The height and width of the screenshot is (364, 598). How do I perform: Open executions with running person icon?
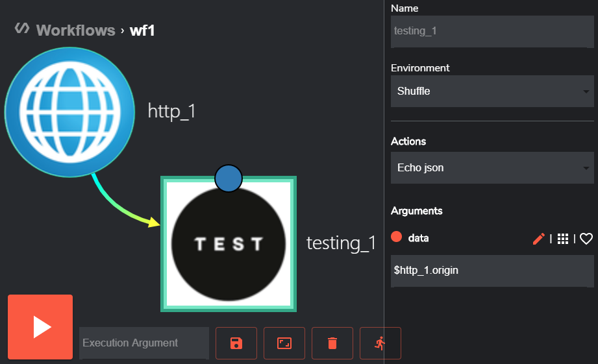tap(380, 343)
